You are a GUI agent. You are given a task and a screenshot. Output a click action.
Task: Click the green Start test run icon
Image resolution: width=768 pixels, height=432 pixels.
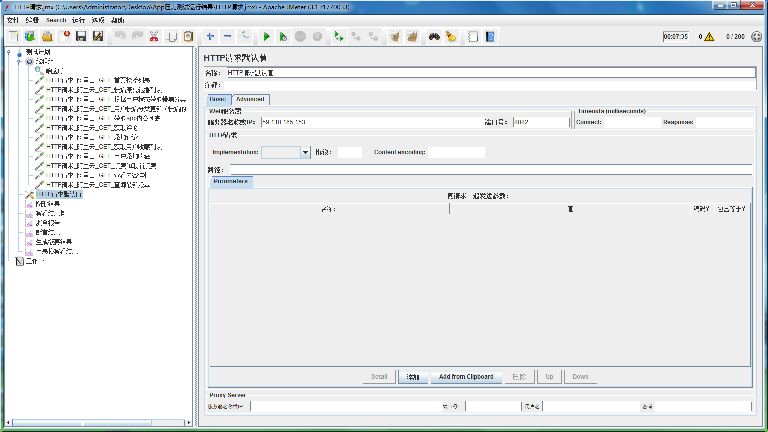coord(267,37)
